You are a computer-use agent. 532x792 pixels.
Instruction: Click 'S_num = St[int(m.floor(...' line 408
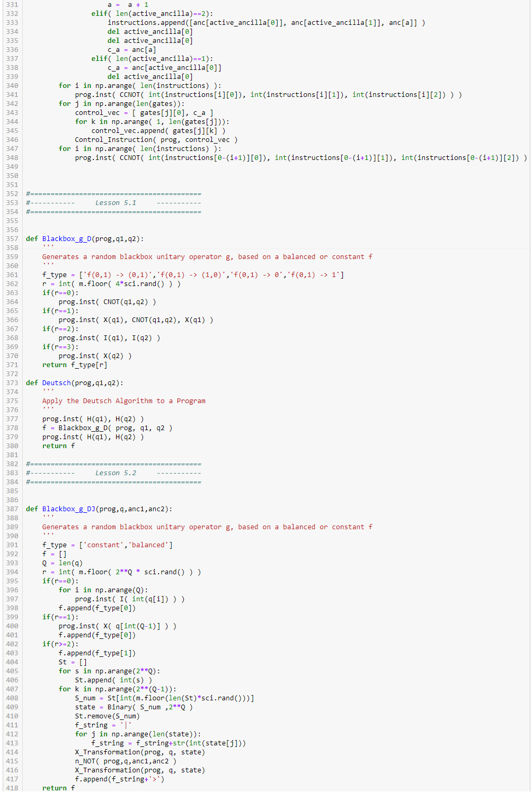[x=165, y=698]
